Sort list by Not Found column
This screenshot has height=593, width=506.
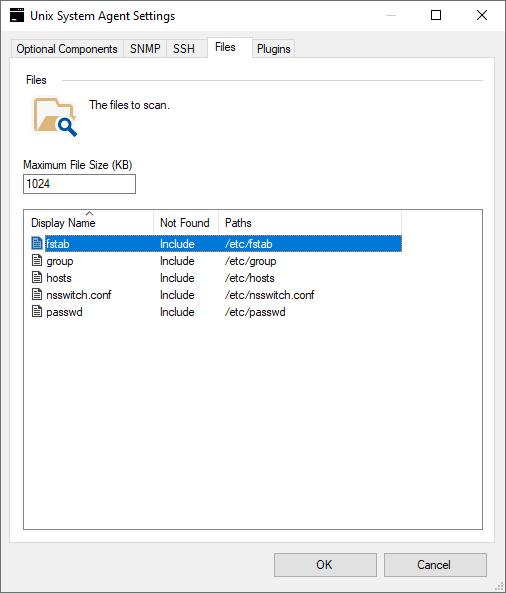coord(186,222)
